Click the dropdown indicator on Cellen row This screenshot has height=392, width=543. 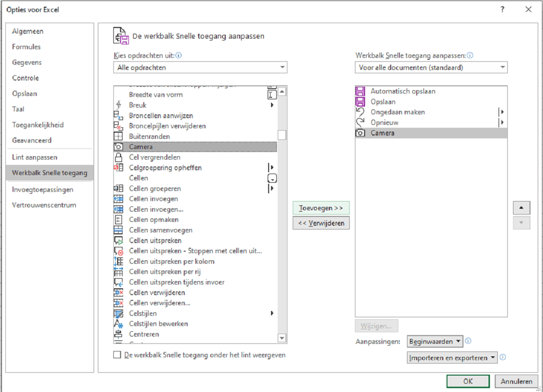tap(272, 178)
